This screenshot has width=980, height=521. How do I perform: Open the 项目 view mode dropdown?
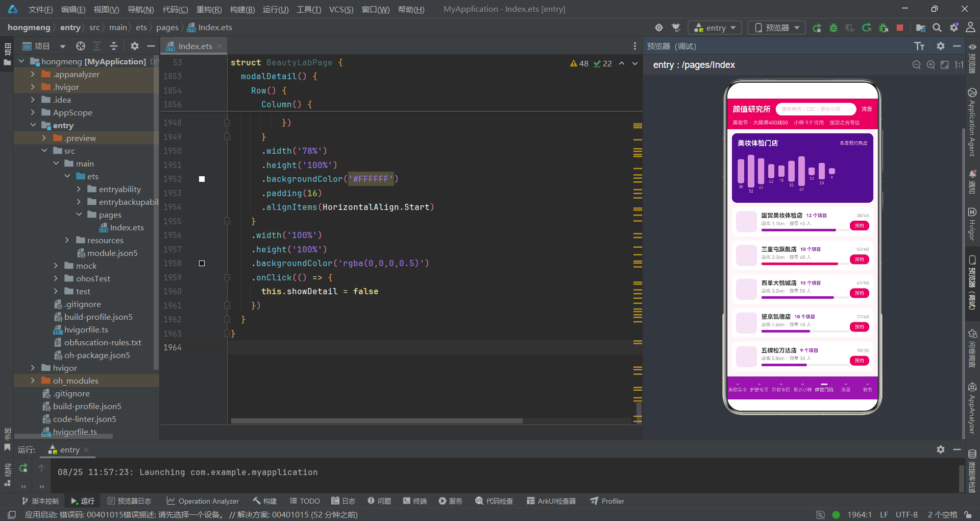click(x=62, y=46)
